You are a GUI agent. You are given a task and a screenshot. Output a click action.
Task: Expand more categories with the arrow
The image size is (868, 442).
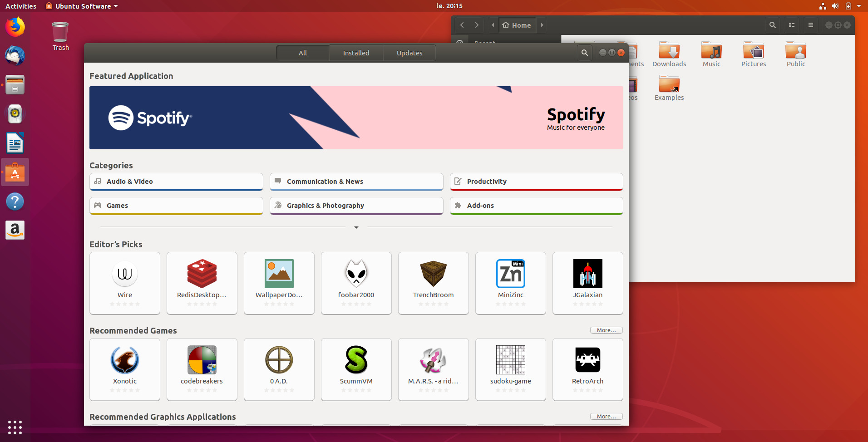coord(356,227)
